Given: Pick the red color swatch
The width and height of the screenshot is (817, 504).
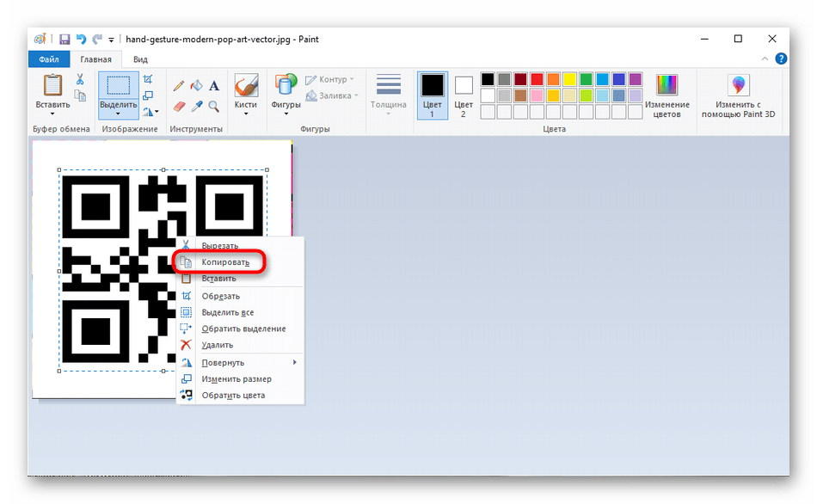Looking at the screenshot, I should pos(537,79).
